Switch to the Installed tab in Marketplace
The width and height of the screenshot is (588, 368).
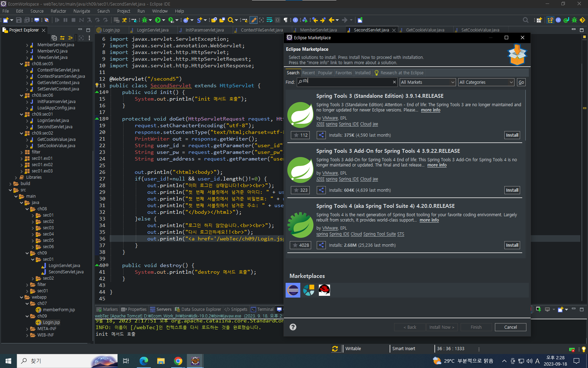click(363, 73)
